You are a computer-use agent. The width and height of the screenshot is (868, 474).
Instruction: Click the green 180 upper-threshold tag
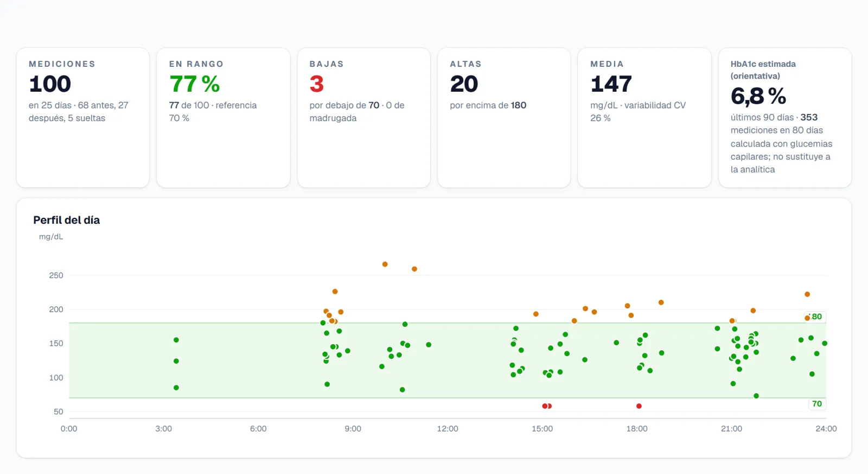pos(815,317)
